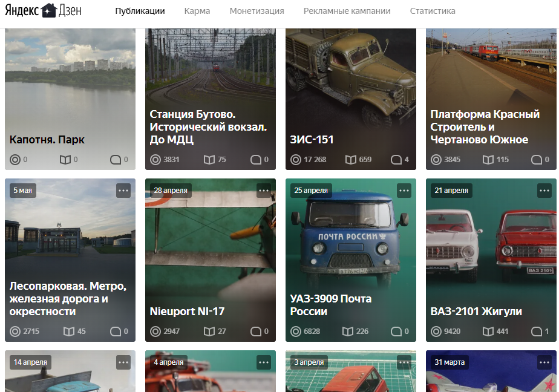This screenshot has height=392, width=559.
Task: Click the comments icon on Станция Бутово card
Action: tap(256, 160)
